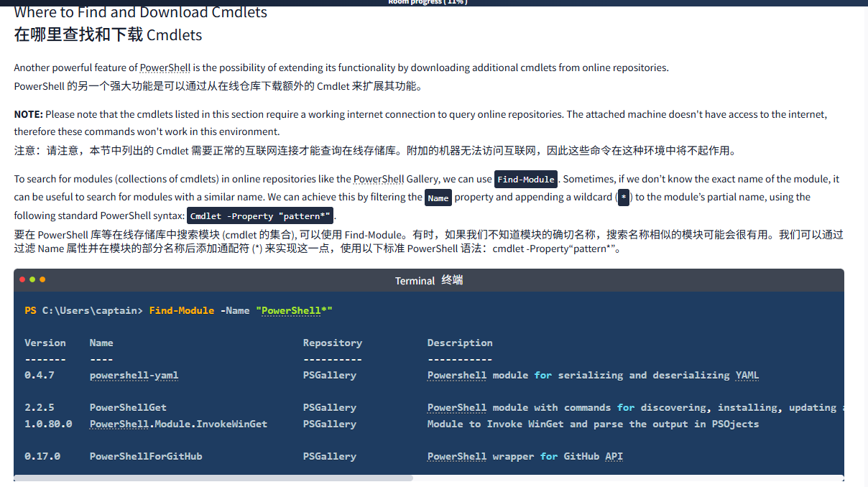Click the Cmdlet -Property "pattern*" code tag
Image resolution: width=868 pixels, height=487 pixels.
tap(261, 216)
